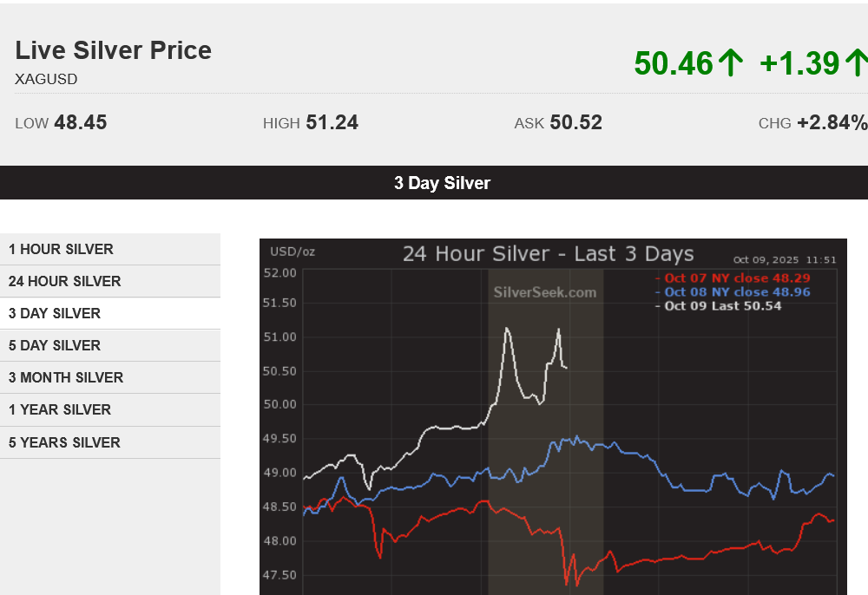Screen dimensions: 868x595
Task: Click the ASK 50.52 price
Action: 575,122
